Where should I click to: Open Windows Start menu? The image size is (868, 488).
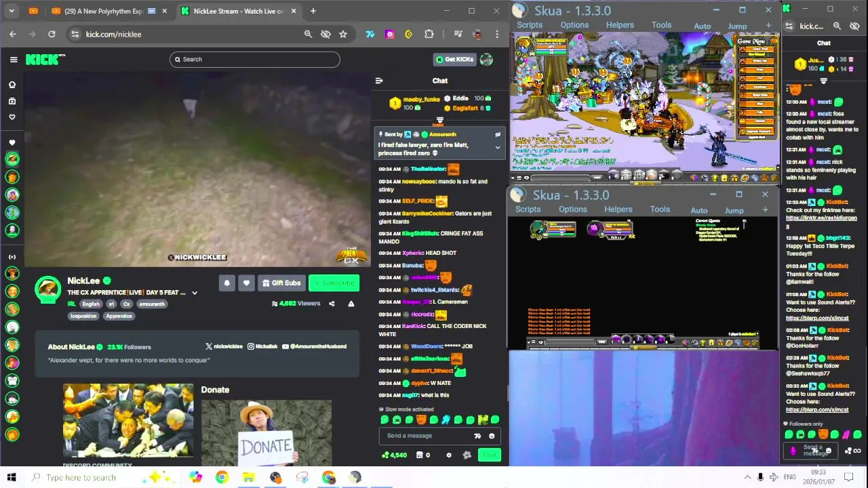(x=11, y=477)
